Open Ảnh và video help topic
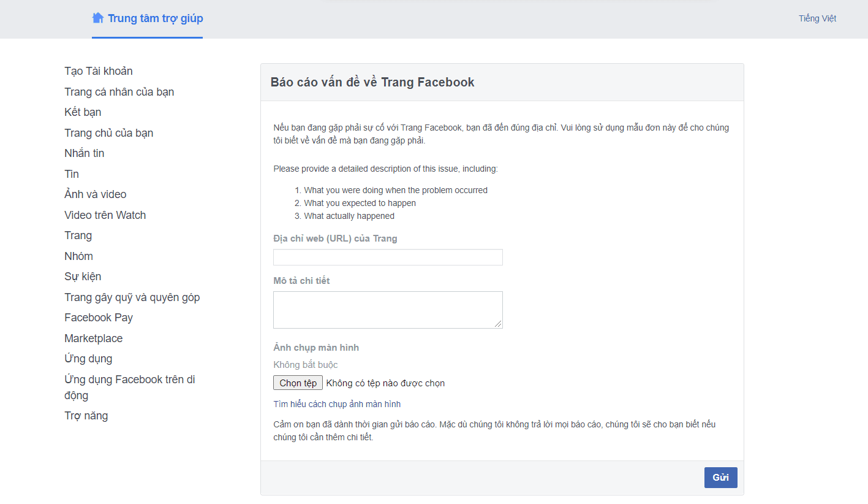The width and height of the screenshot is (868, 504). (95, 194)
